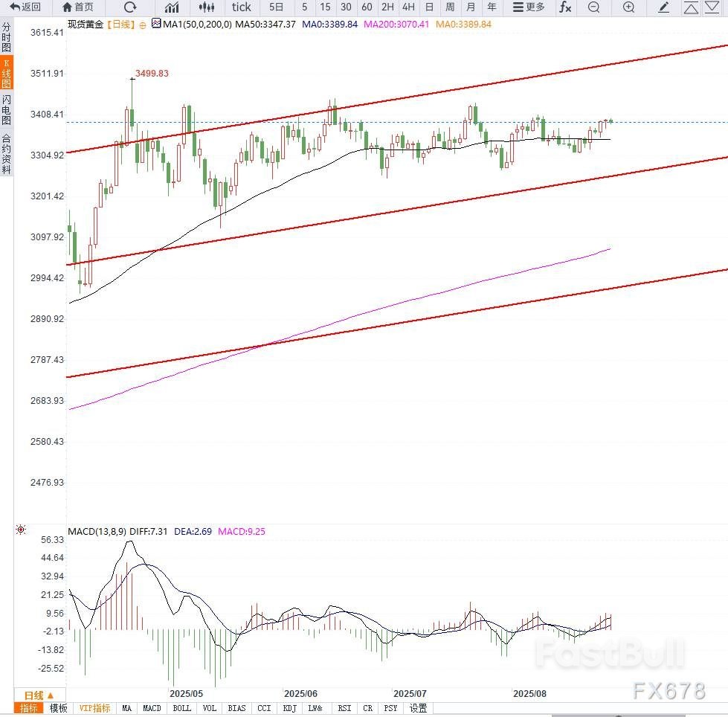
Task: Open the pencil drawing tool
Action: [664, 7]
